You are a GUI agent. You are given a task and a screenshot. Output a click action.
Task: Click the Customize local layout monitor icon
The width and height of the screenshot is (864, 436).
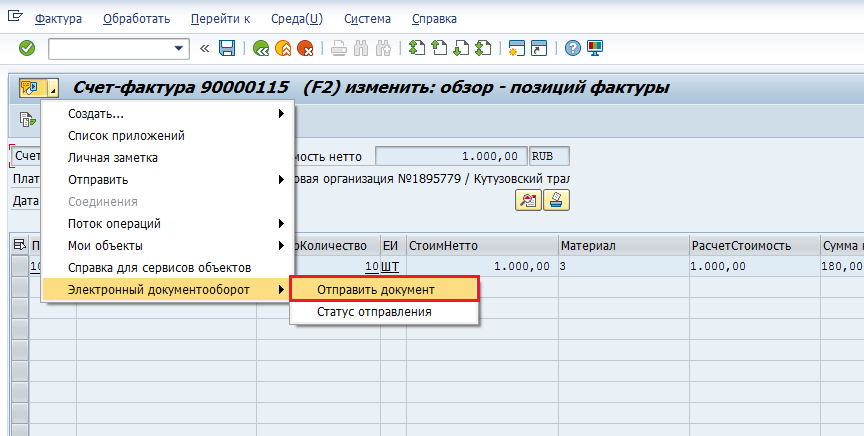tap(595, 48)
